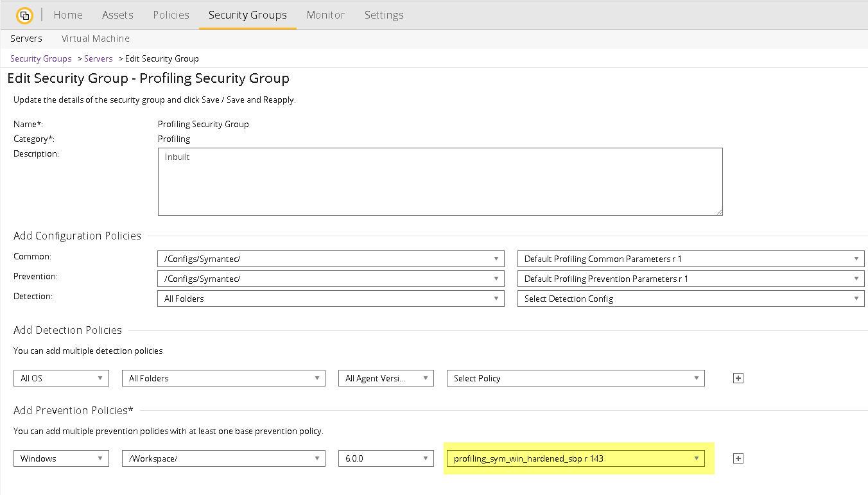This screenshot has width=868, height=495.
Task: Open the highlighted profiling_sym_win_hardened_sbp policy dropdown
Action: pyautogui.click(x=575, y=458)
